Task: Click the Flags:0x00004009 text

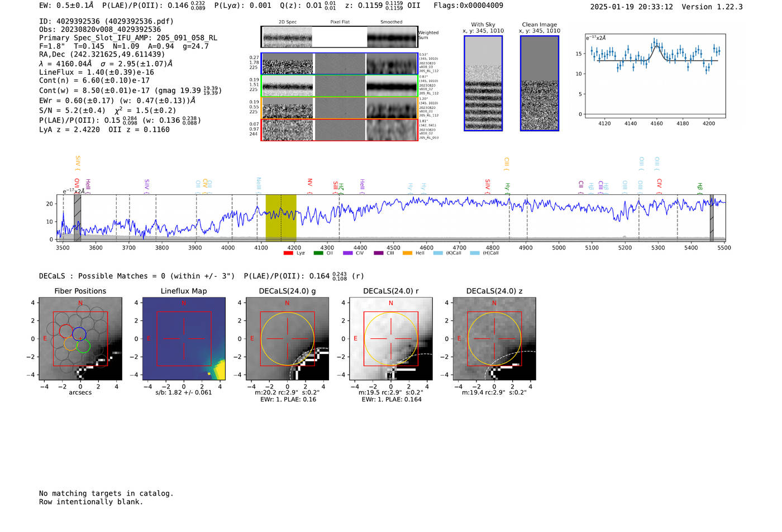Action: 468,6
